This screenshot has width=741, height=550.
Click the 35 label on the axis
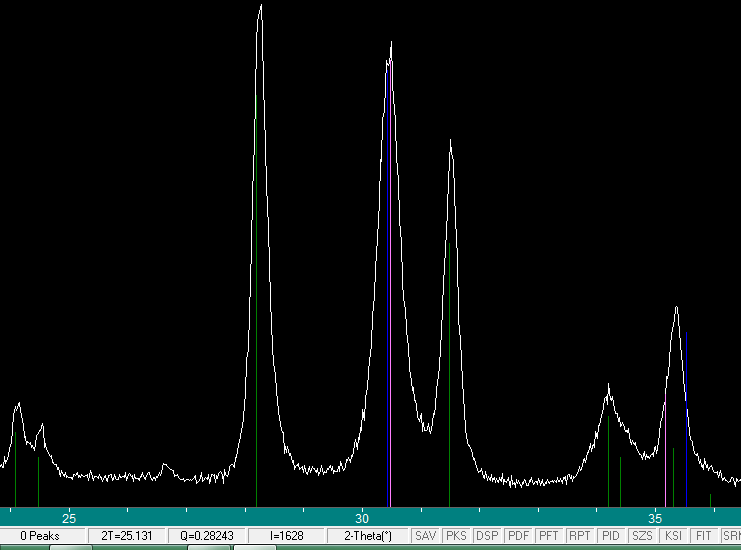click(x=655, y=519)
